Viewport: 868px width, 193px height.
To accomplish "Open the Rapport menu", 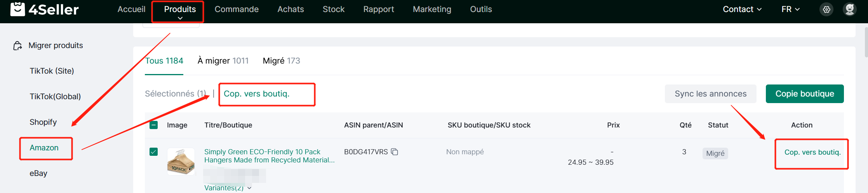I will (x=379, y=9).
